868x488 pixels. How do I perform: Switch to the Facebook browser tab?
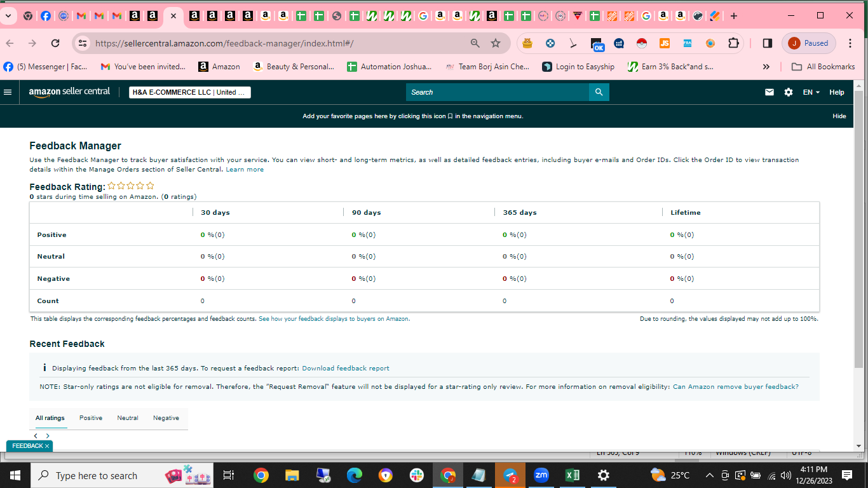(46, 16)
